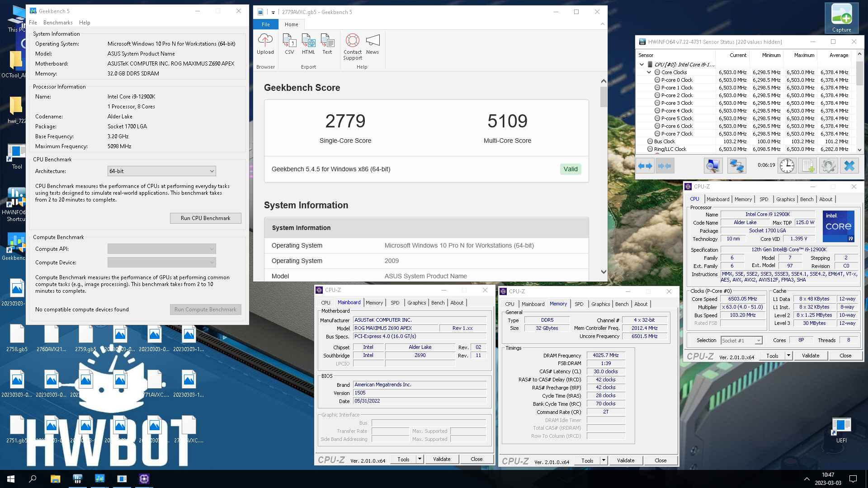Viewport: 868px width, 488px height.
Task: Open the File tab in Geekbench result window
Action: pyautogui.click(x=266, y=24)
